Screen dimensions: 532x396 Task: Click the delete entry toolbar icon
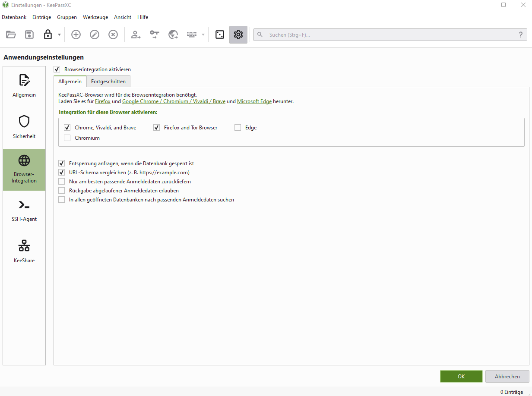pos(113,35)
